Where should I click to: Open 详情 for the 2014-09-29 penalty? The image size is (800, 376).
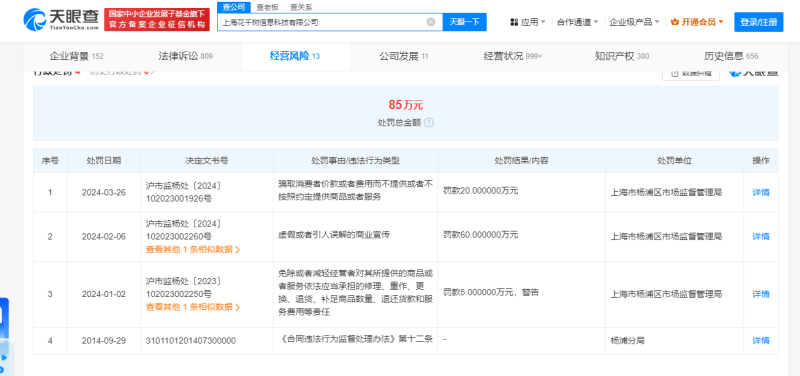click(761, 340)
